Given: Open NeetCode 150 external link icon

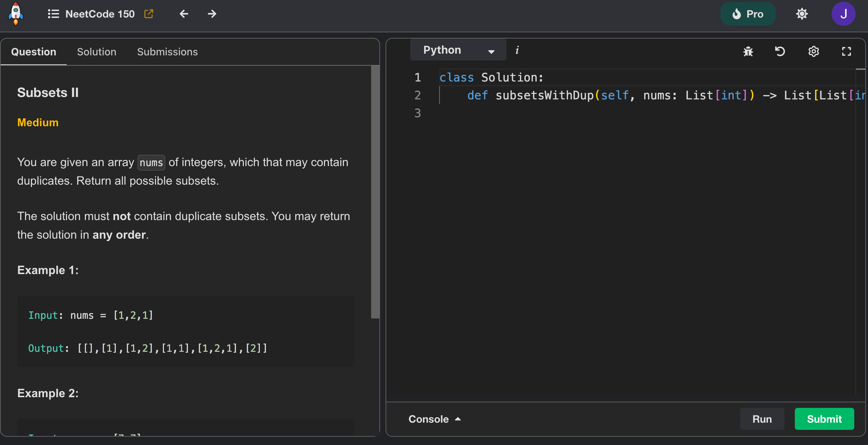Looking at the screenshot, I should point(149,14).
